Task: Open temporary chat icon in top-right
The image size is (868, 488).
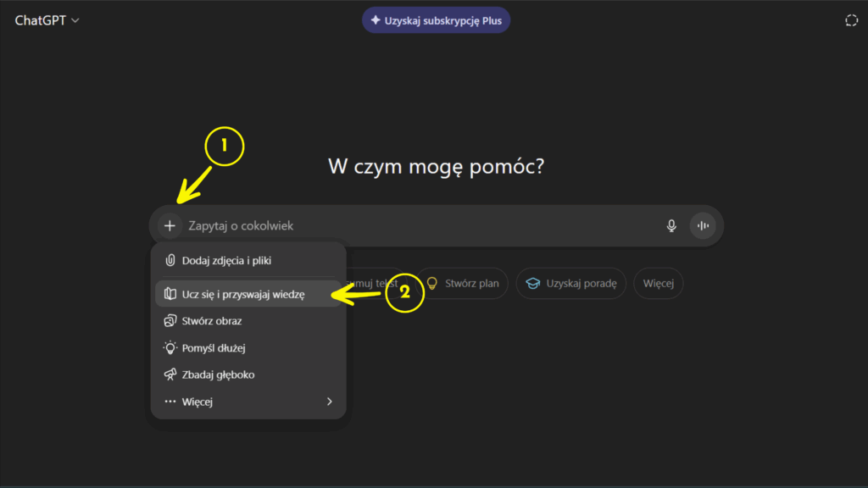Action: point(851,20)
